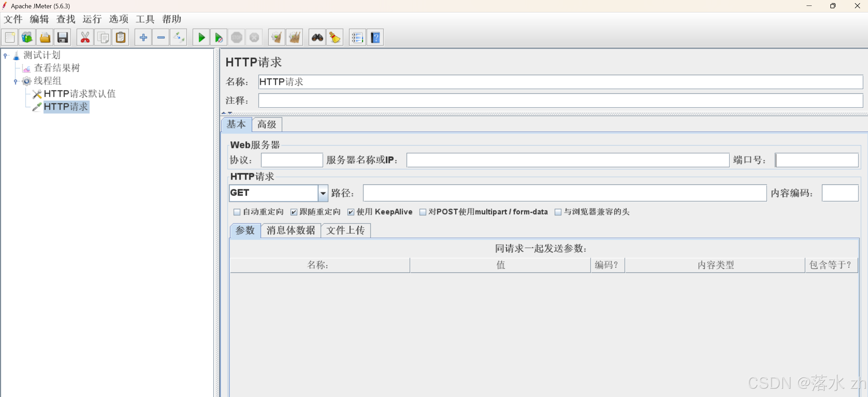This screenshot has width=868, height=397.
Task: Collapse the 测试计划 tree expander
Action: [6, 55]
